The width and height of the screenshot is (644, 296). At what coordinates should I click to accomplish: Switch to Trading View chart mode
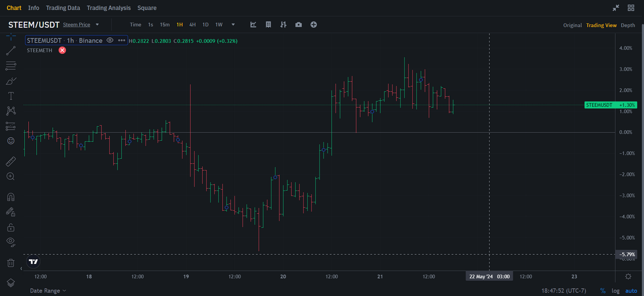[x=601, y=25]
